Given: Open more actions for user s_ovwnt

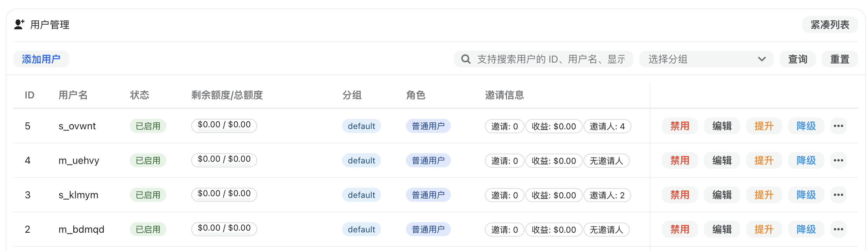Looking at the screenshot, I should [x=838, y=126].
